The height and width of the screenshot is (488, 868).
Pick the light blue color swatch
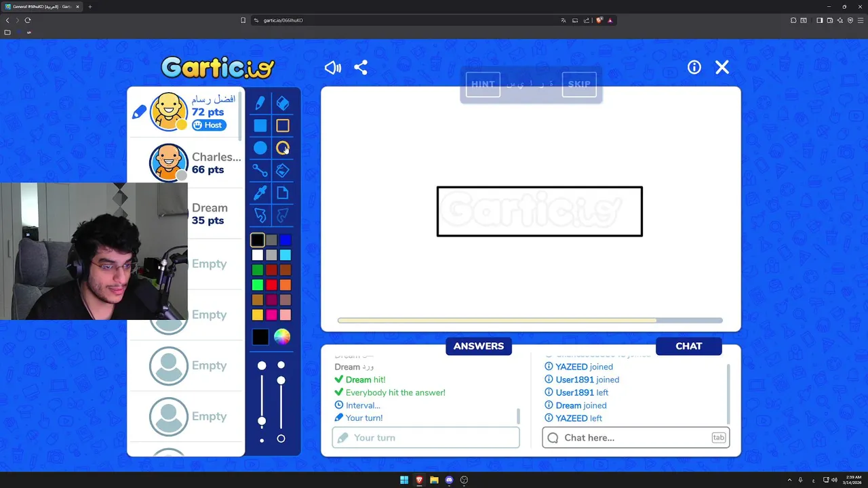pyautogui.click(x=285, y=255)
